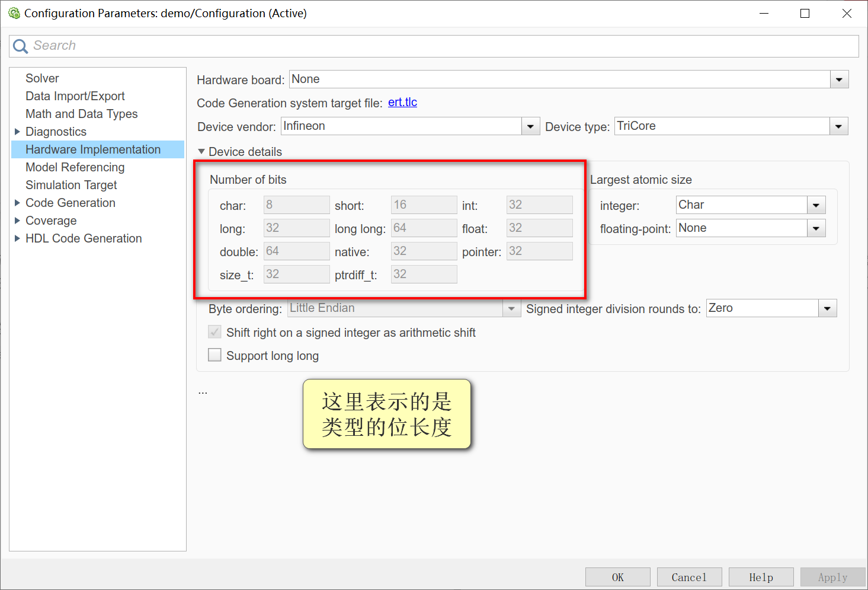Click the OK button
868x590 pixels.
coord(617,577)
